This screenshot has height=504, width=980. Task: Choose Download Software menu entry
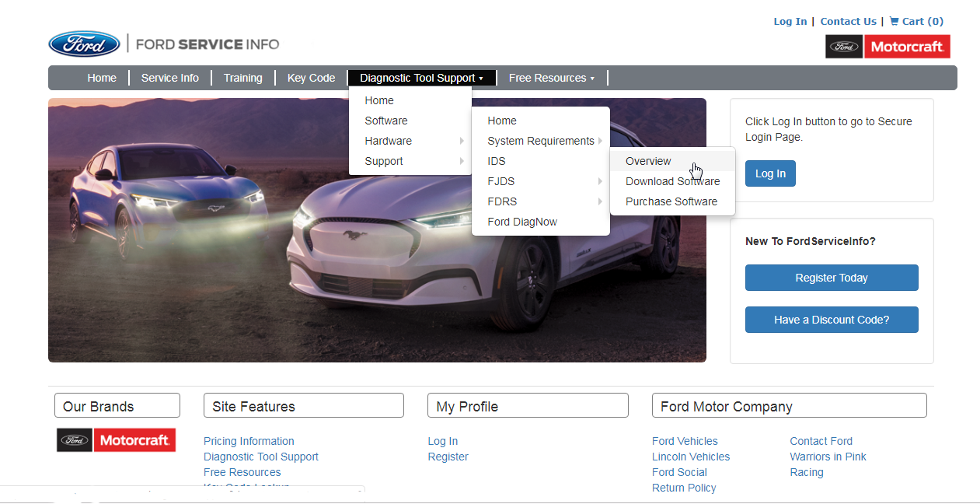tap(672, 181)
